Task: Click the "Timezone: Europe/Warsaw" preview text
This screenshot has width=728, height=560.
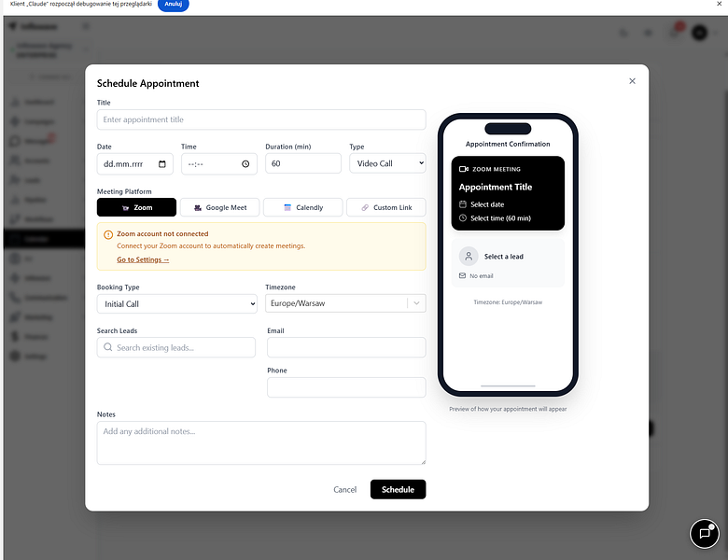Action: pyautogui.click(x=508, y=302)
